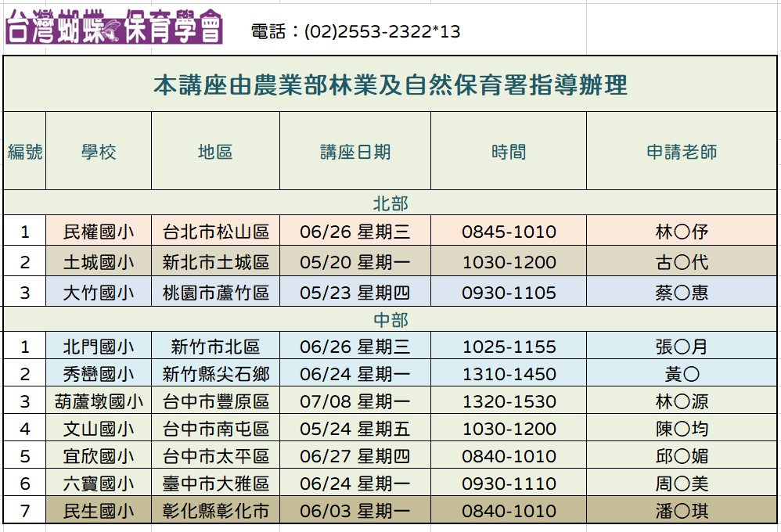The image size is (781, 532).
Task: Click the 民權國小 school cell
Action: coord(99,232)
